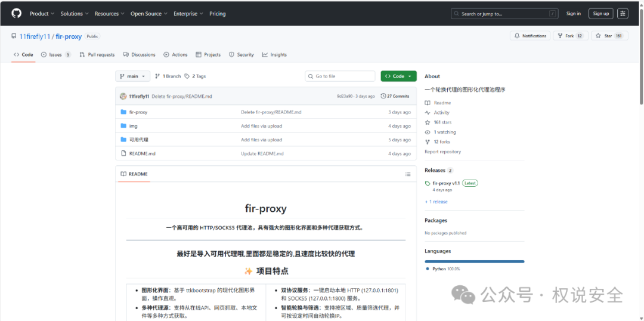Viewport: 644px width, 321px height.
Task: Click the Tags icon link showing 2 Tags
Action: click(x=195, y=76)
